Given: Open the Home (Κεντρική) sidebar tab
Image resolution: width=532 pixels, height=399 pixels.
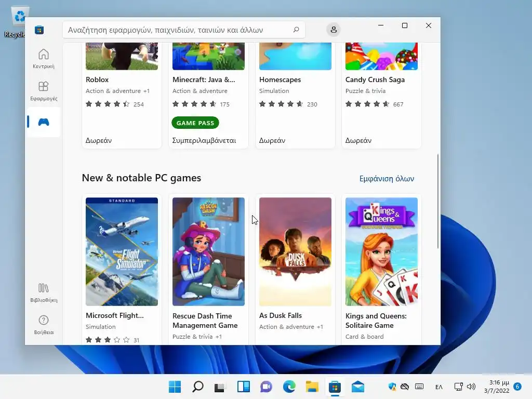Looking at the screenshot, I should pos(44,59).
